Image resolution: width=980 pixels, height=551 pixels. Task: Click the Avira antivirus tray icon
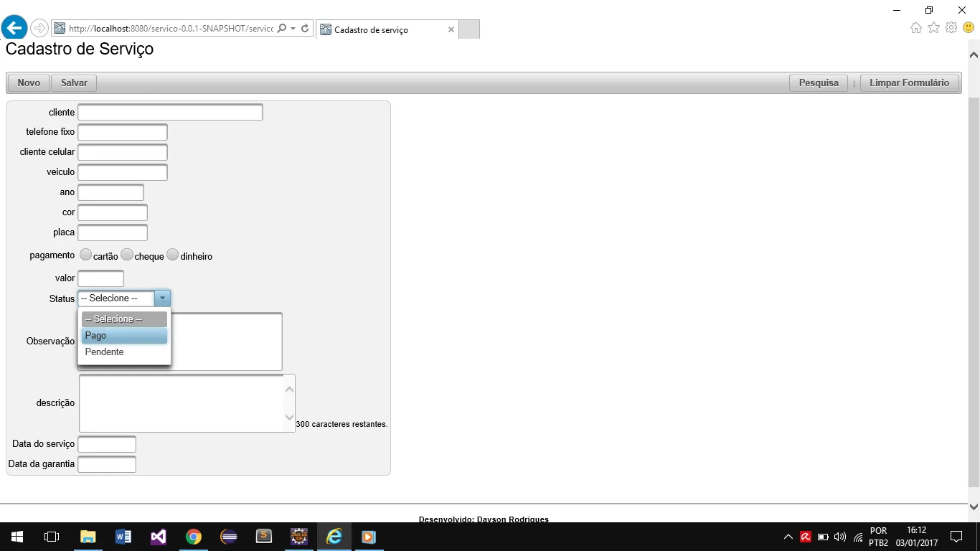[806, 537]
